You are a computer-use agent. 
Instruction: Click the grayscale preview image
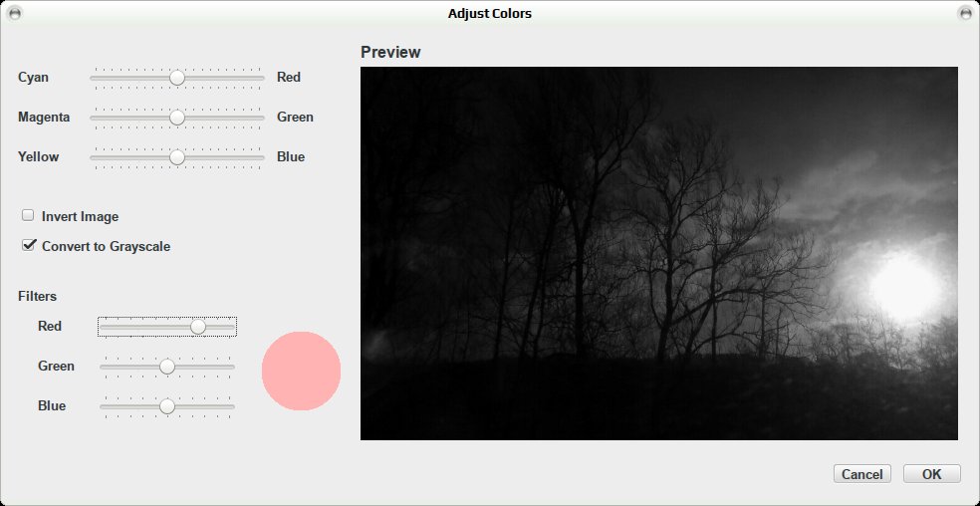658,253
